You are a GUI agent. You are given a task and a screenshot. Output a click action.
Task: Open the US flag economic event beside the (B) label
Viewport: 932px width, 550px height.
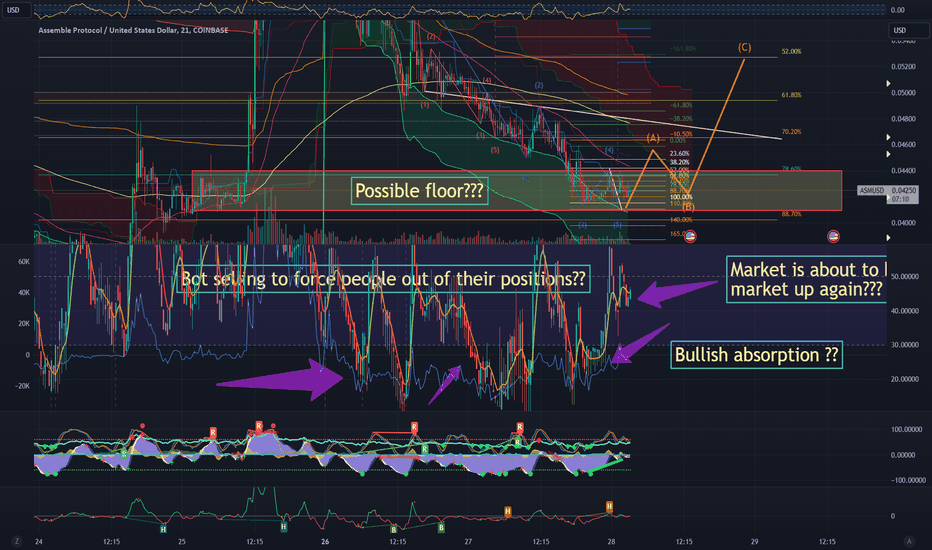(690, 237)
